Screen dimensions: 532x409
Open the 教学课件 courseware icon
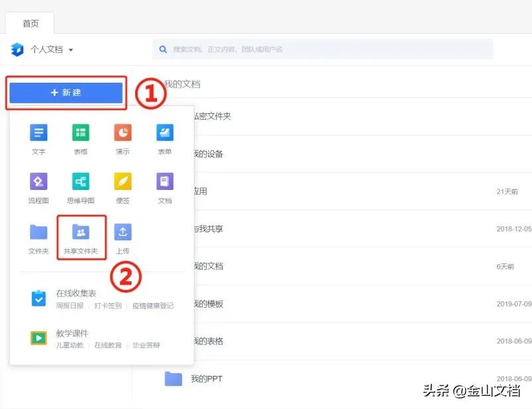[38, 338]
